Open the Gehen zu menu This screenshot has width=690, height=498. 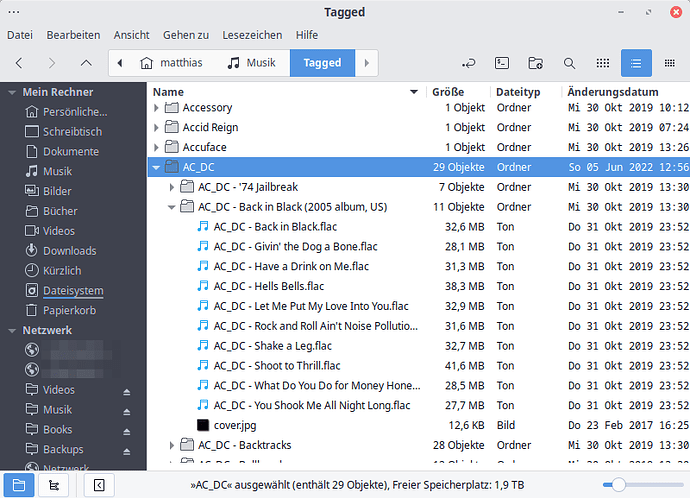tap(186, 35)
